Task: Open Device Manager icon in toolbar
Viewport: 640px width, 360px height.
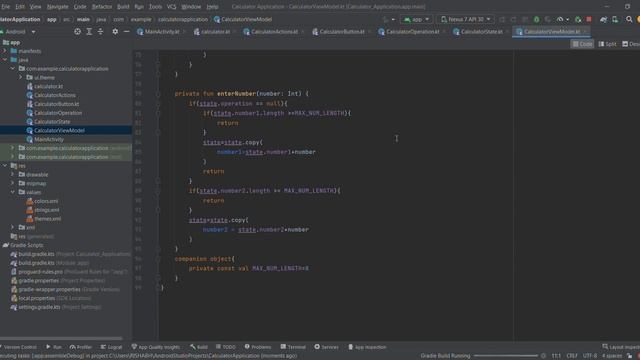Action: pyautogui.click(x=615, y=19)
